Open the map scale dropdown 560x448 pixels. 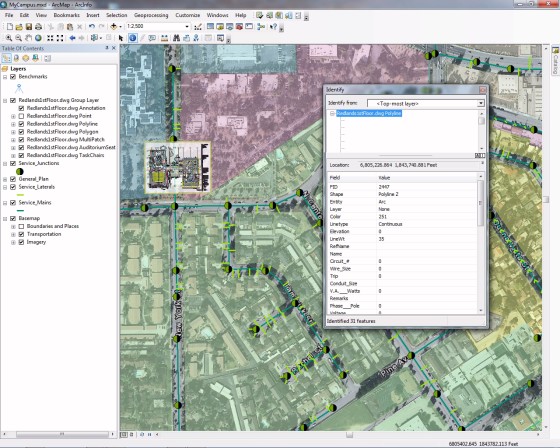coord(187,26)
